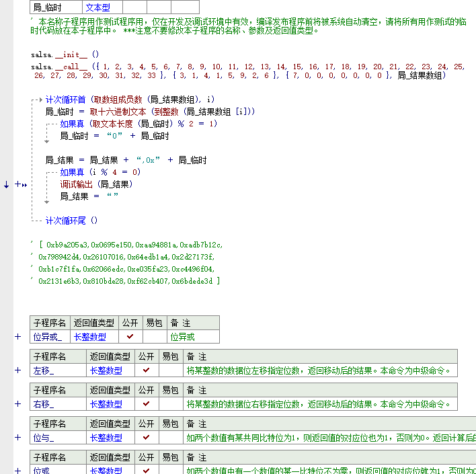
Task: Select the 右移_ subroutine name cell
Action: 58,404
